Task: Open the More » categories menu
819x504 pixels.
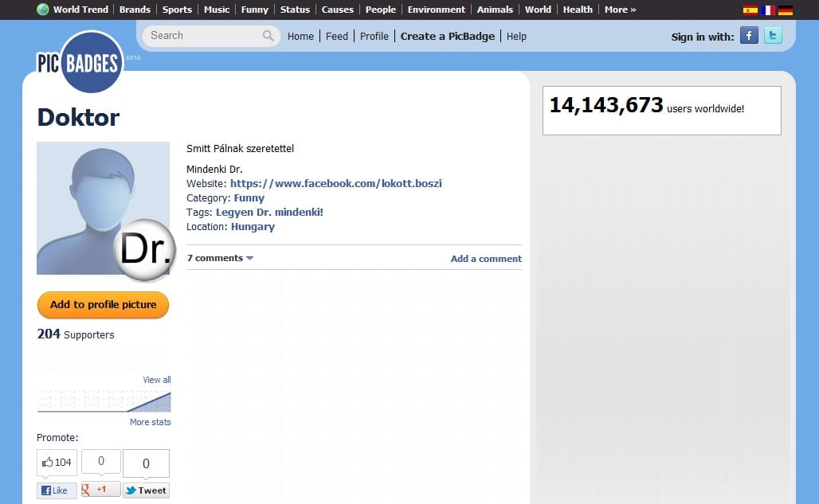Action: tap(620, 10)
